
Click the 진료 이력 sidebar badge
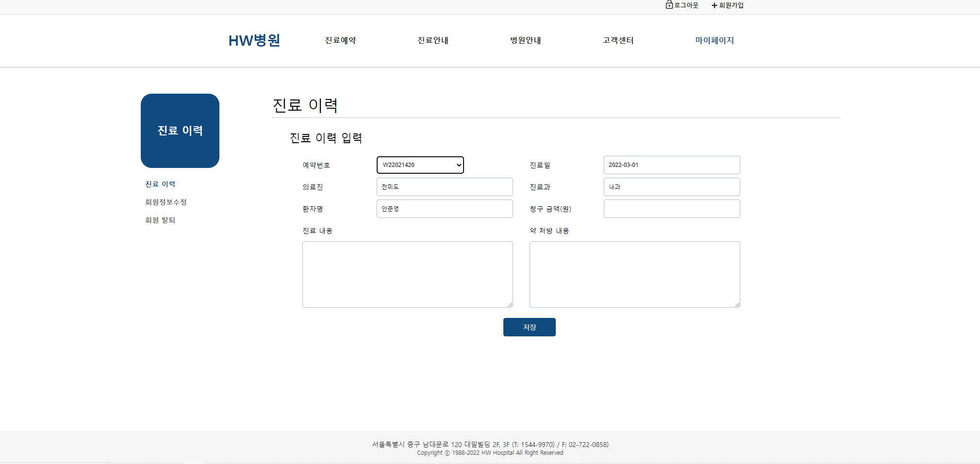tap(180, 131)
